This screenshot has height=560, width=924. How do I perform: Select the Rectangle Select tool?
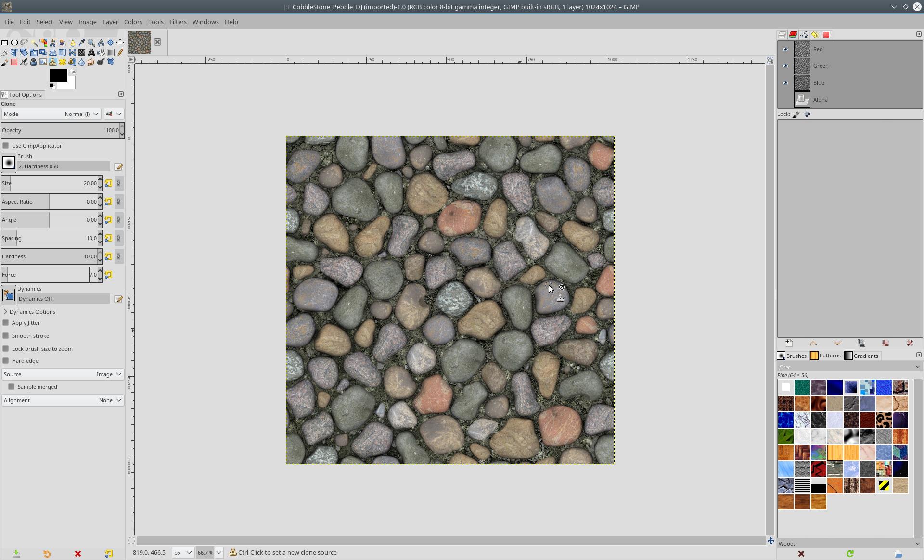[5, 43]
